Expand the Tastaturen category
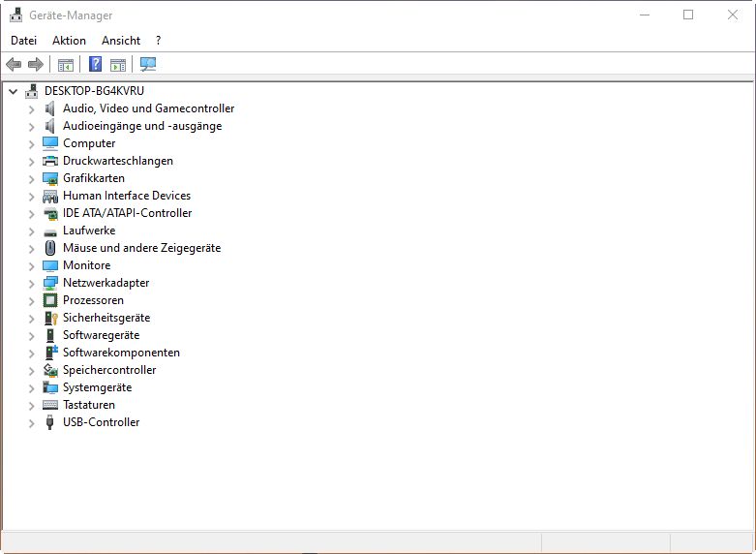Image resolution: width=756 pixels, height=554 pixels. point(31,406)
